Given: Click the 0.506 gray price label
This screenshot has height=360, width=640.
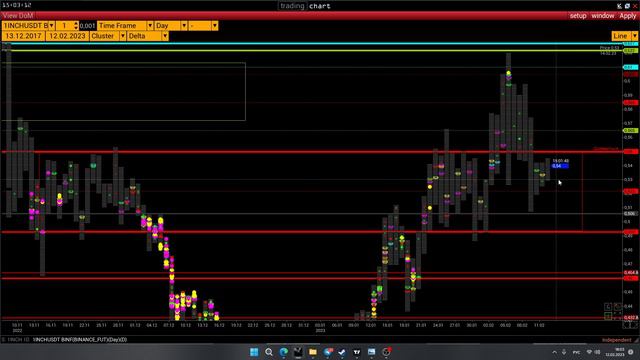Looking at the screenshot, I should 631,213.
